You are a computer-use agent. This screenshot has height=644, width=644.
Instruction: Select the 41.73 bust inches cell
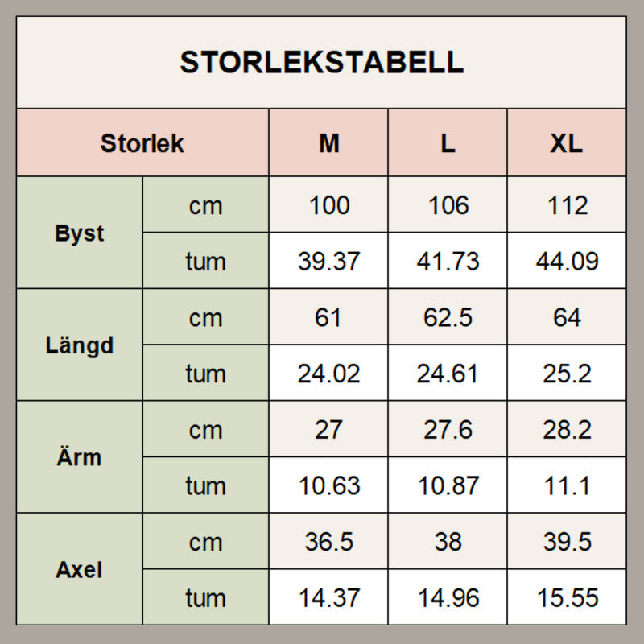coord(448,262)
